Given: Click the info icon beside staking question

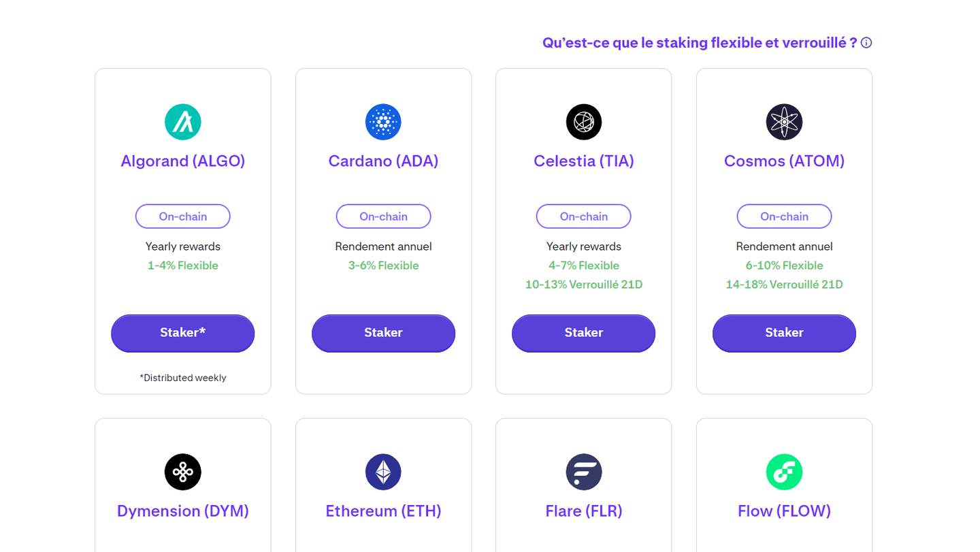Looking at the screenshot, I should click(866, 43).
